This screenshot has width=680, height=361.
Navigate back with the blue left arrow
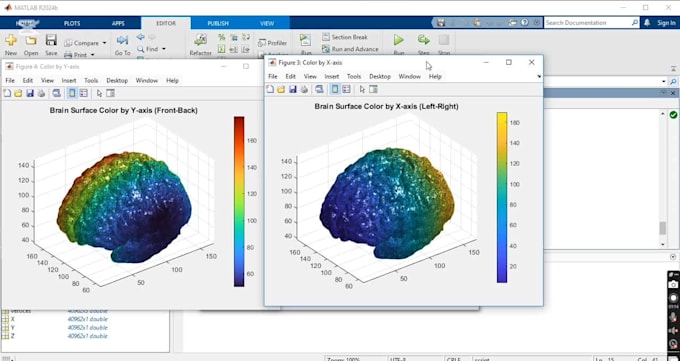tap(140, 37)
